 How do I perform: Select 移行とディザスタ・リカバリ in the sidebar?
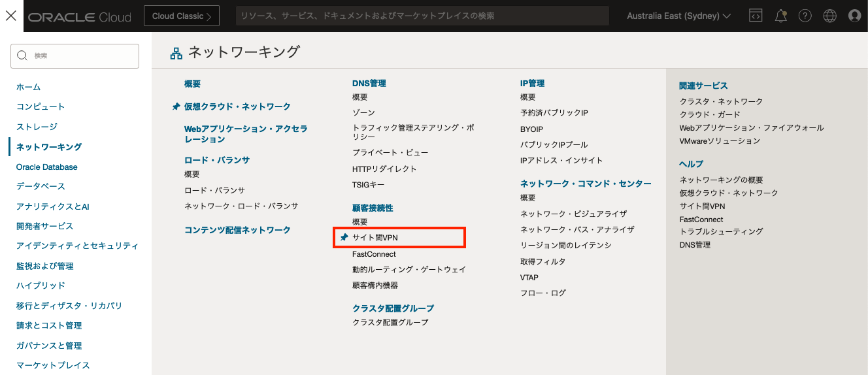(69, 306)
